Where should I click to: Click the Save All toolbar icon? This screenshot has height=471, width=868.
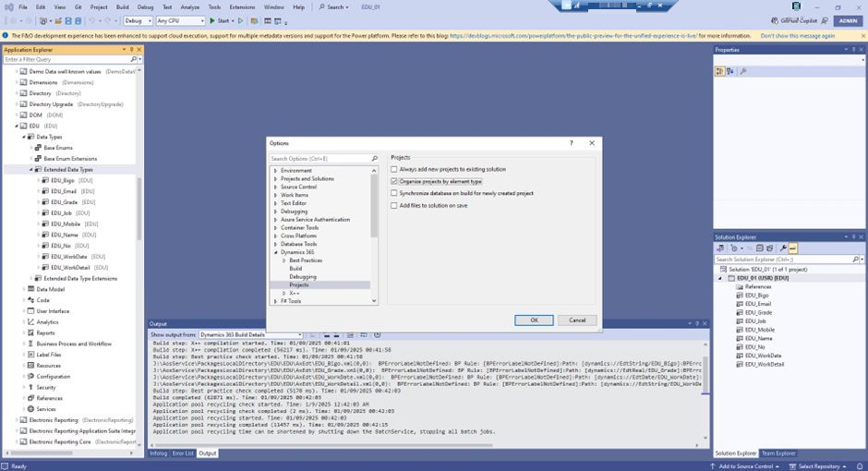pyautogui.click(x=78, y=21)
